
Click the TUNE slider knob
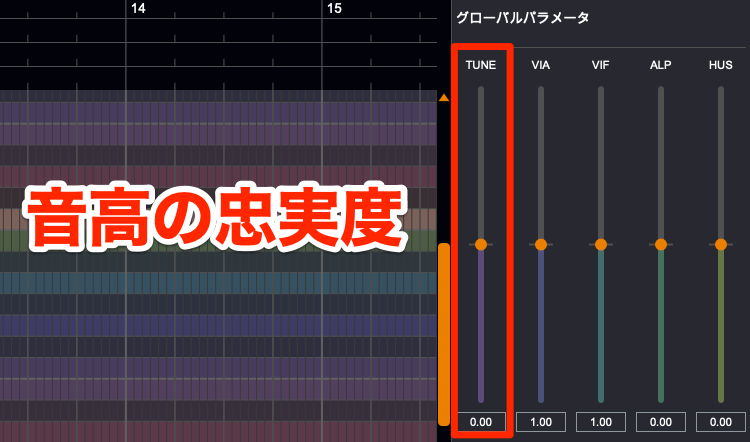(481, 244)
